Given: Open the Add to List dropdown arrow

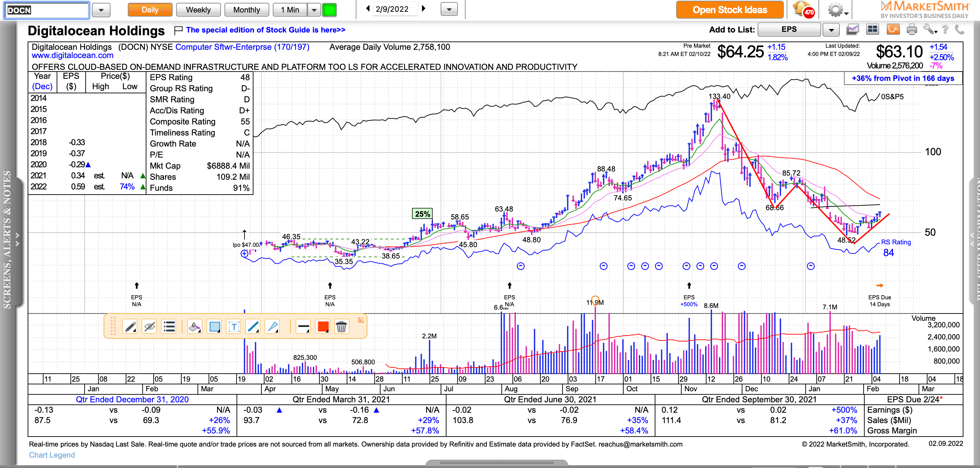Looking at the screenshot, I should pyautogui.click(x=831, y=30).
